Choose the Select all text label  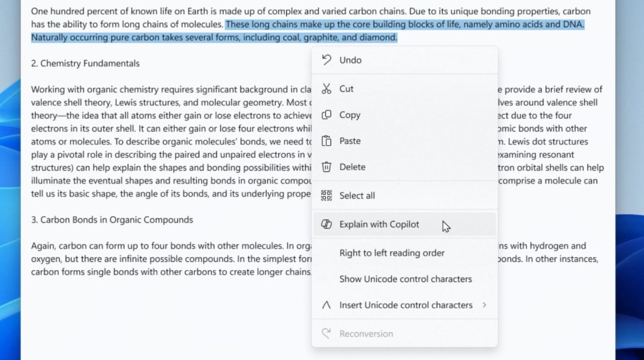pyautogui.click(x=357, y=195)
